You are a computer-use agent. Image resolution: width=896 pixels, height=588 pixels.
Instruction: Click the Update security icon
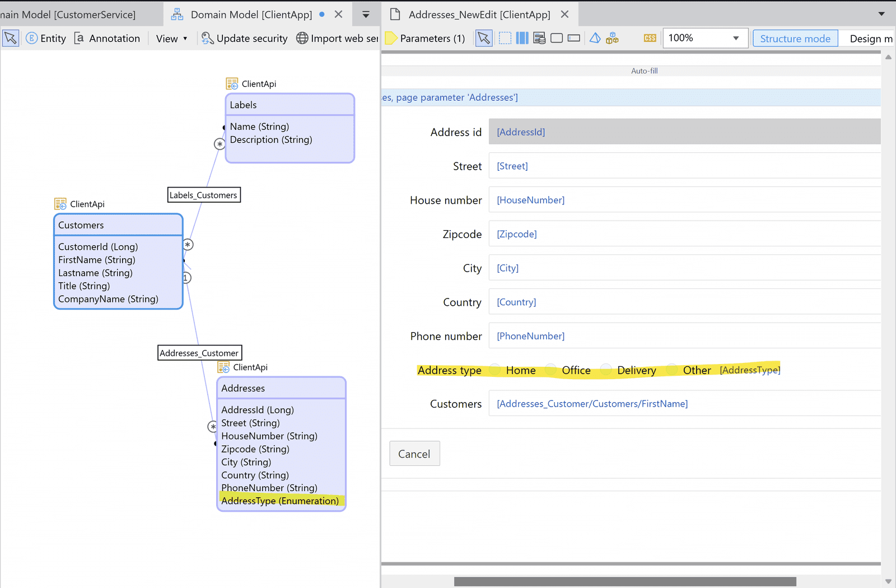(207, 38)
